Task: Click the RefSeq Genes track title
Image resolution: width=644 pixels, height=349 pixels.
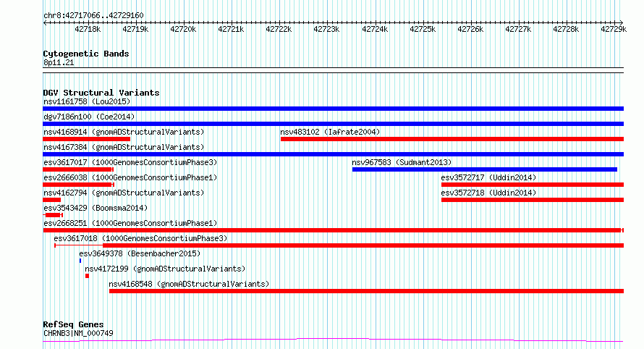Action: click(73, 325)
